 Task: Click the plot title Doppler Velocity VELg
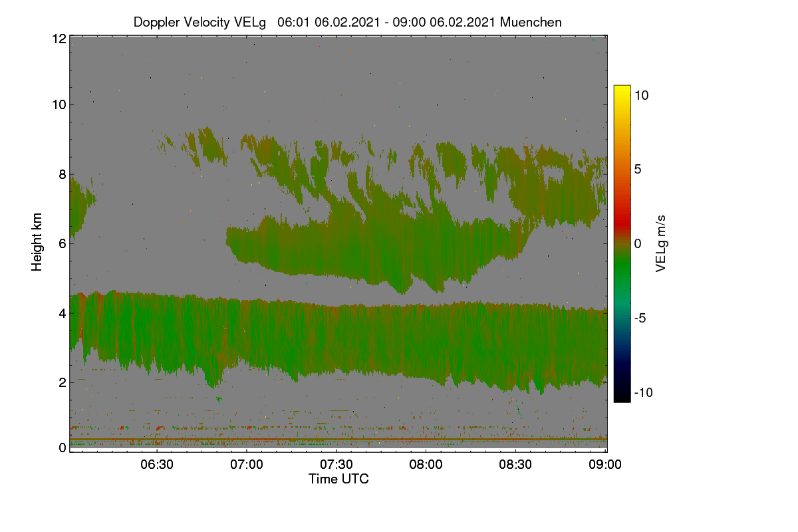click(199, 22)
